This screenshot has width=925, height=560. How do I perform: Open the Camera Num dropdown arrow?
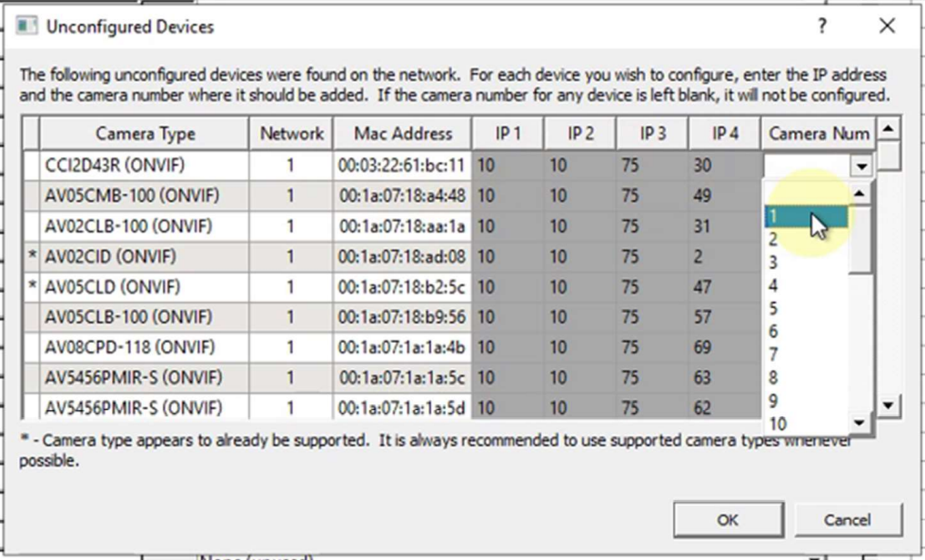861,166
